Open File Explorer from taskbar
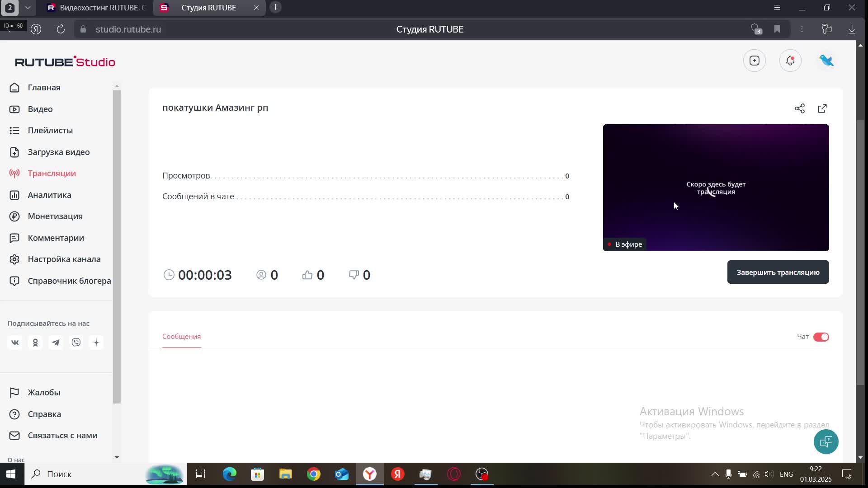868x488 pixels. [x=286, y=474]
